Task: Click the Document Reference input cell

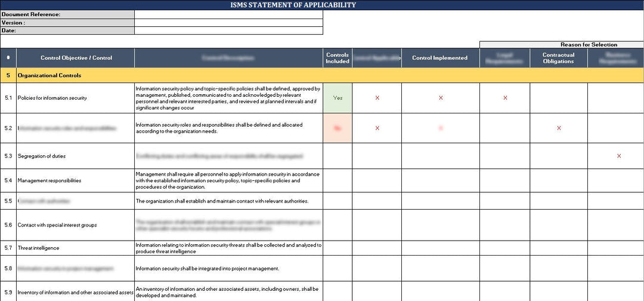Action: click(228, 14)
